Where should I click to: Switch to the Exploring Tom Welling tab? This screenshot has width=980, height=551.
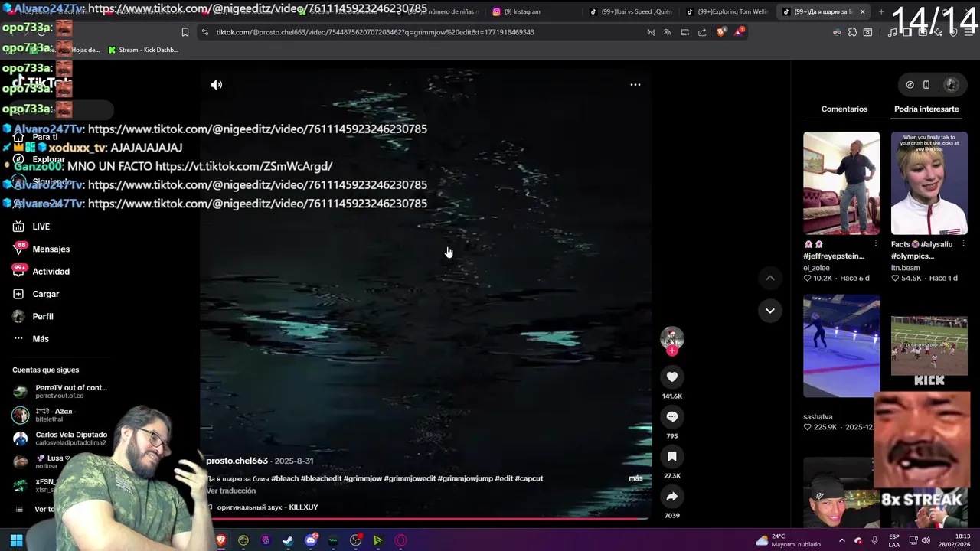pyautogui.click(x=727, y=11)
